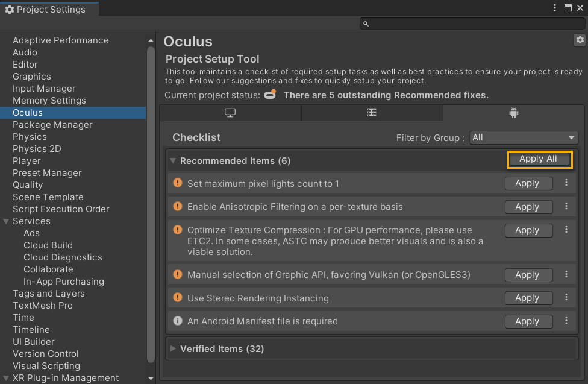Image resolution: width=588 pixels, height=384 pixels.
Task: Click the sidebar scroll up arrow
Action: pos(151,40)
